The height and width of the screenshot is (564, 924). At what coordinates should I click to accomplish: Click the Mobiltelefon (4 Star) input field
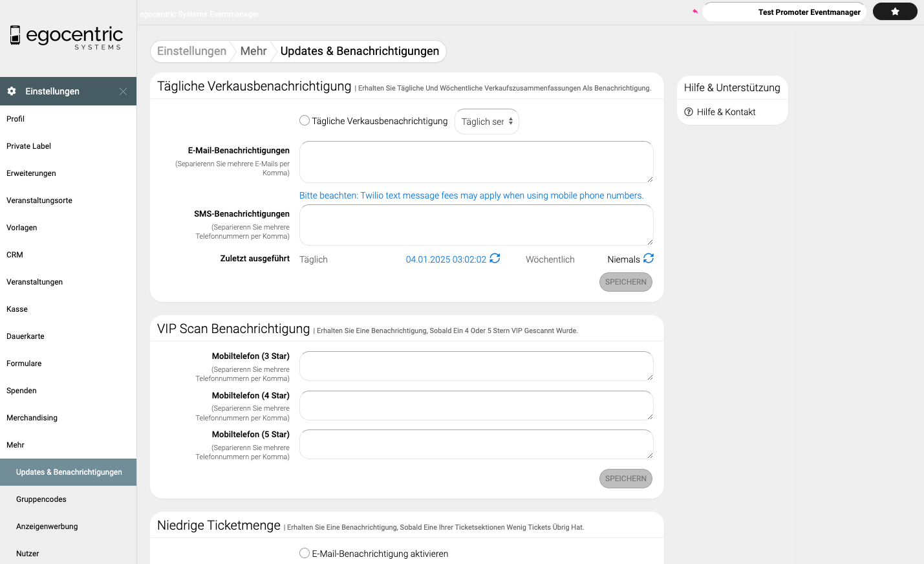[x=476, y=406]
